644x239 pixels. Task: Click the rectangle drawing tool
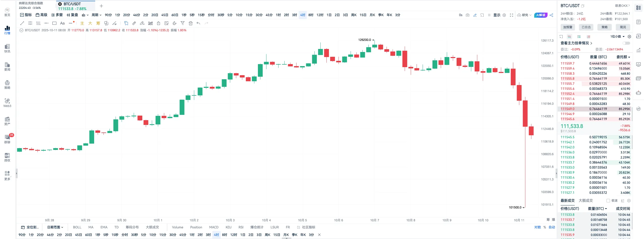[54, 23]
